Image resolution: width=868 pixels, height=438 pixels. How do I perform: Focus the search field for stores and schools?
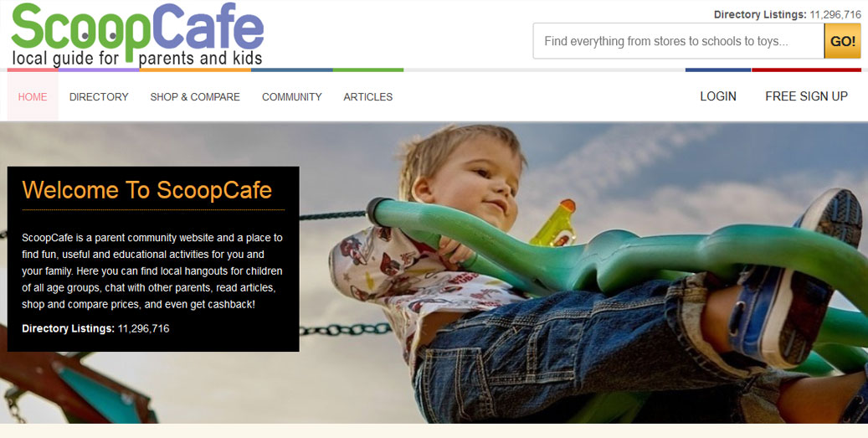679,41
